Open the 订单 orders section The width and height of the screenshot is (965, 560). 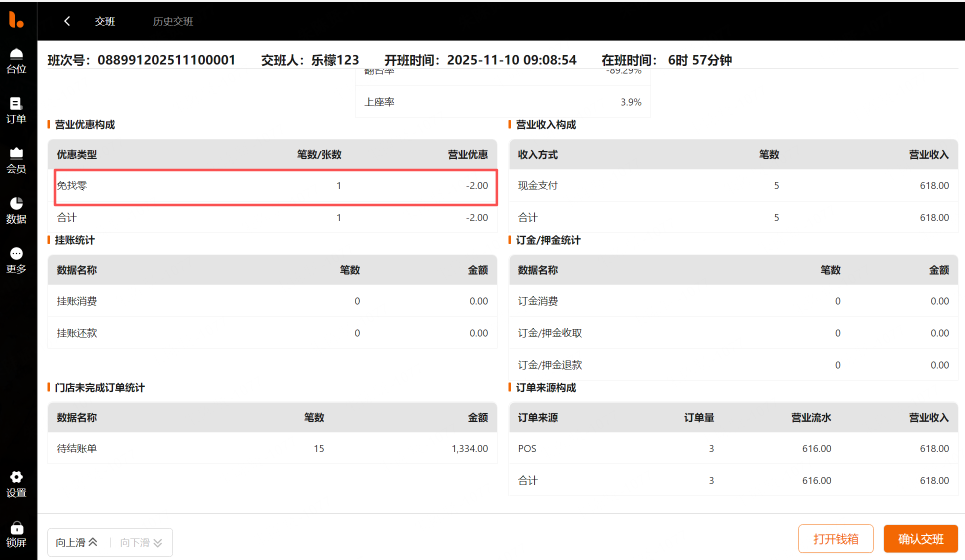[16, 110]
